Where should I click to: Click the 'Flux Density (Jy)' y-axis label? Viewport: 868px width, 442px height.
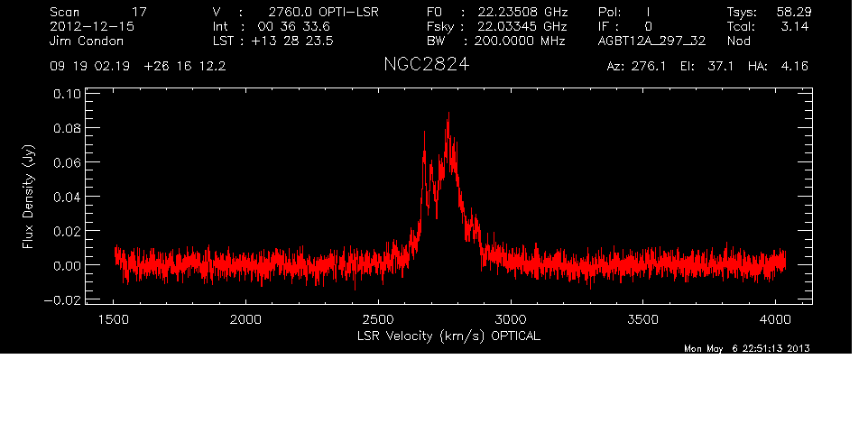(28, 197)
